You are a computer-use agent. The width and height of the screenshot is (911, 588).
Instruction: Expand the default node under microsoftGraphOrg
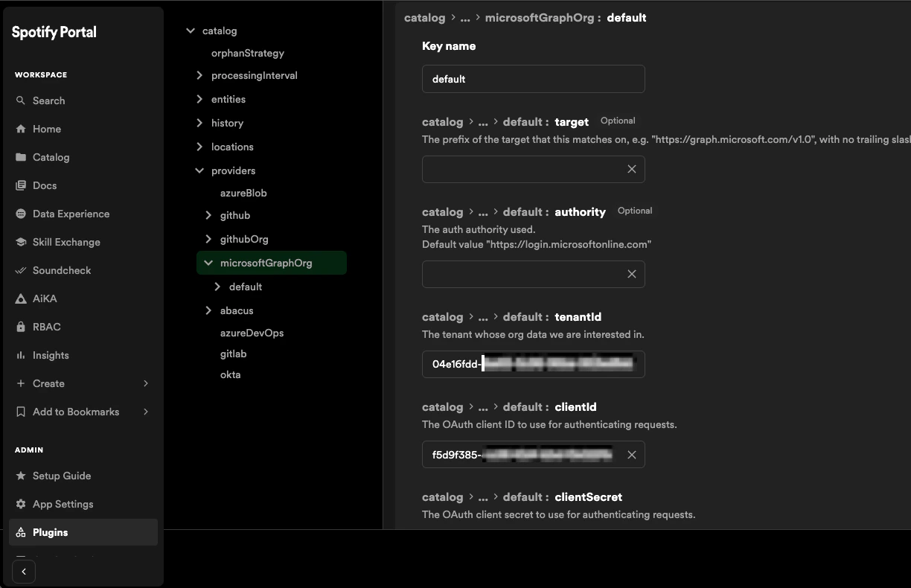click(x=217, y=287)
